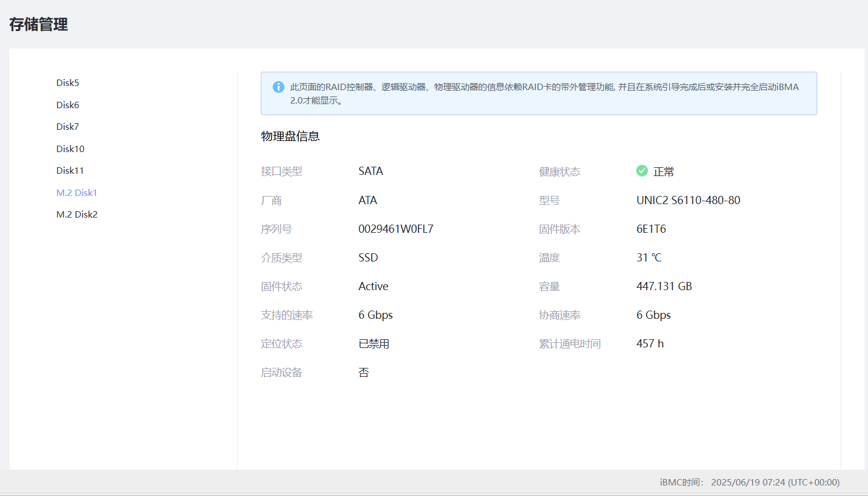Switch to M.2 Disk2
Screen dimensions: 868x496
(x=77, y=215)
